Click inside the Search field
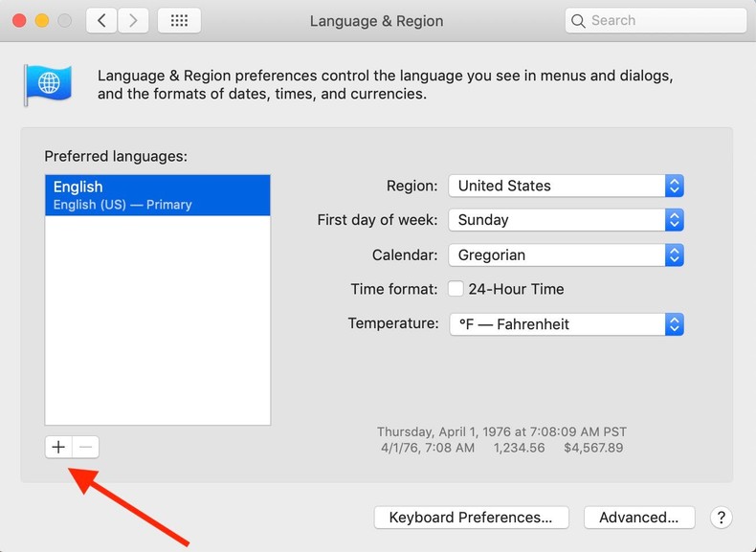The image size is (756, 552). click(656, 21)
